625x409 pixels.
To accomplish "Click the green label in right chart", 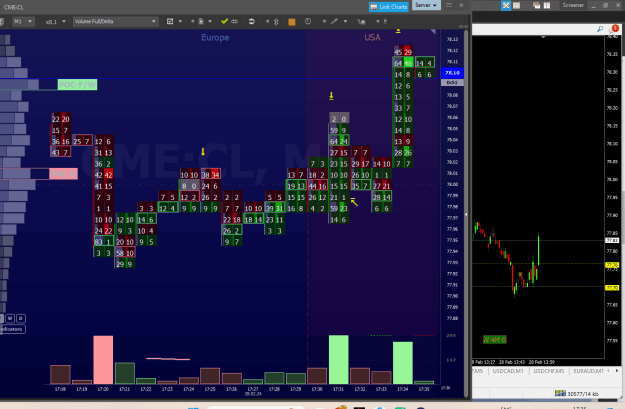I will point(495,340).
